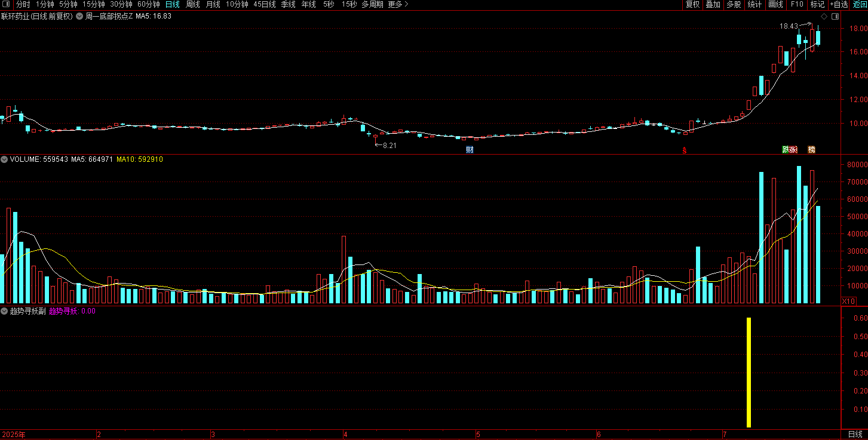
Task: Click the 趋势寻妖副 indicator title
Action: 28,311
